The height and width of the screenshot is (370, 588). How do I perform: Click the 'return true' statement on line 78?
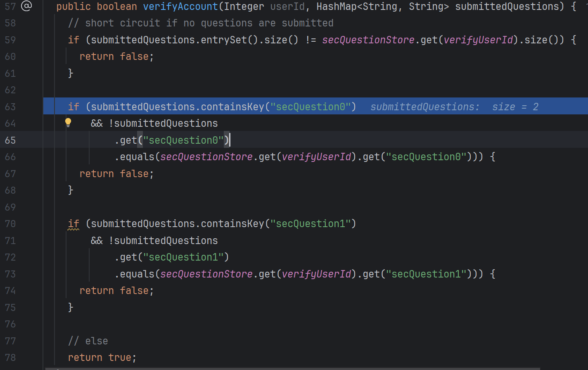(x=102, y=358)
